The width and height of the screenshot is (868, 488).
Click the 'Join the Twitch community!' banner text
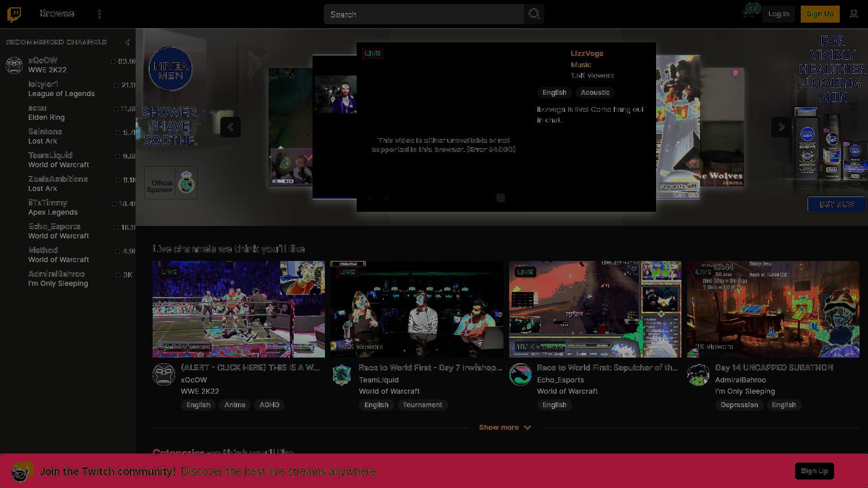pyautogui.click(x=107, y=472)
